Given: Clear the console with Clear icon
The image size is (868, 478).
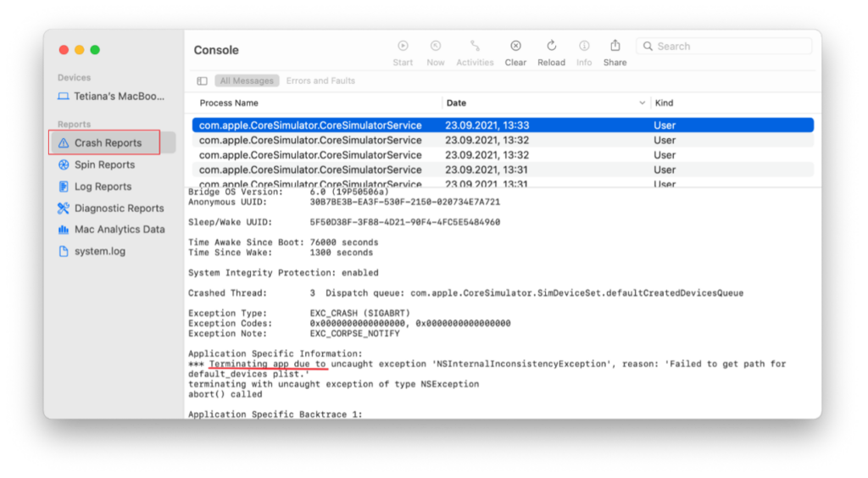Looking at the screenshot, I should tap(515, 46).
